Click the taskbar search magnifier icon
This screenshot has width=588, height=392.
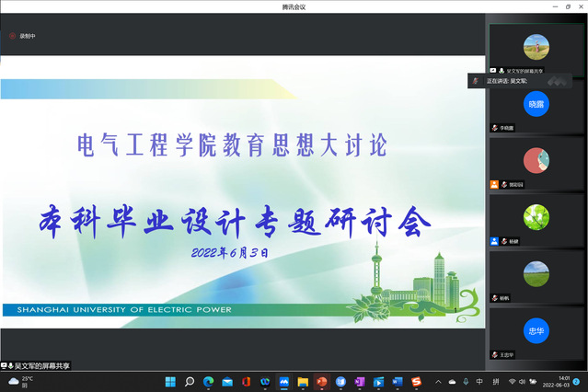[x=190, y=381]
